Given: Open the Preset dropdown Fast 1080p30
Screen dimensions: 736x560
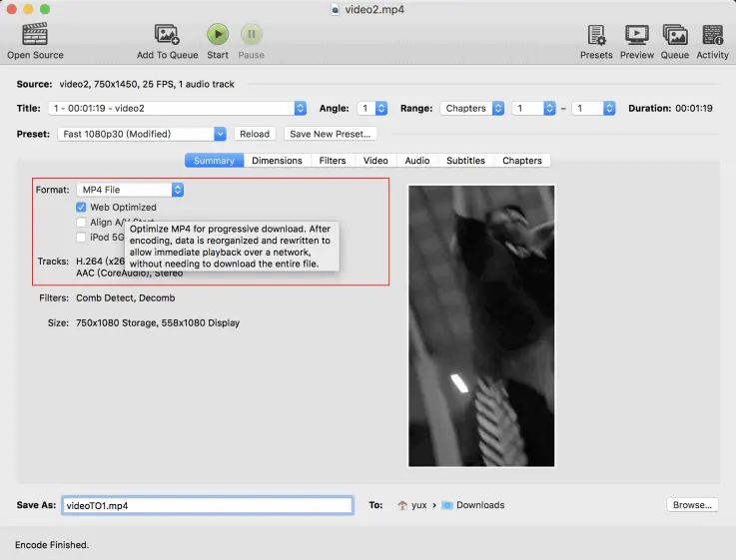Looking at the screenshot, I should click(x=142, y=134).
